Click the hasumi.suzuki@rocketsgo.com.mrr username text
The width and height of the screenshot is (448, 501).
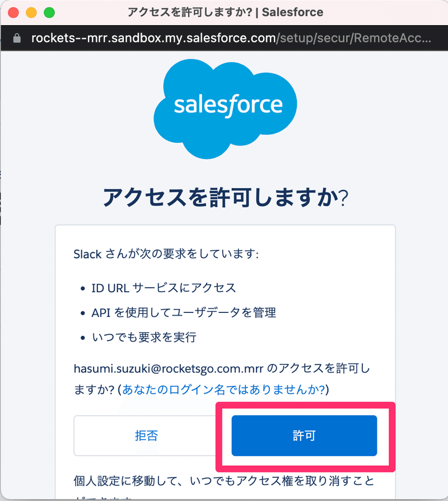[169, 369]
